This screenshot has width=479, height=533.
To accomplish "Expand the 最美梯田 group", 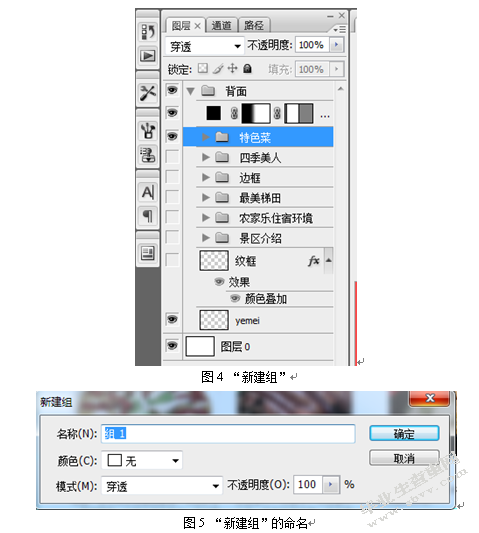I will [x=205, y=197].
